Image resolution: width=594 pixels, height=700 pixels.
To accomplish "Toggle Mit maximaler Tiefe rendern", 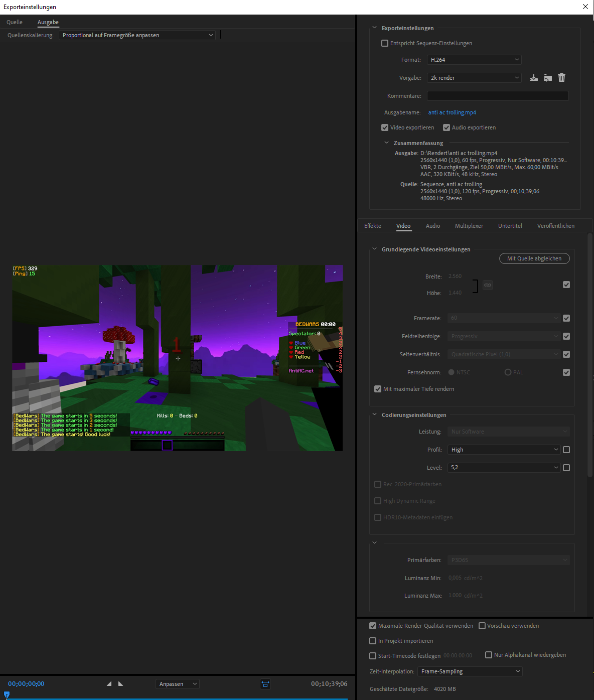I will pyautogui.click(x=378, y=389).
